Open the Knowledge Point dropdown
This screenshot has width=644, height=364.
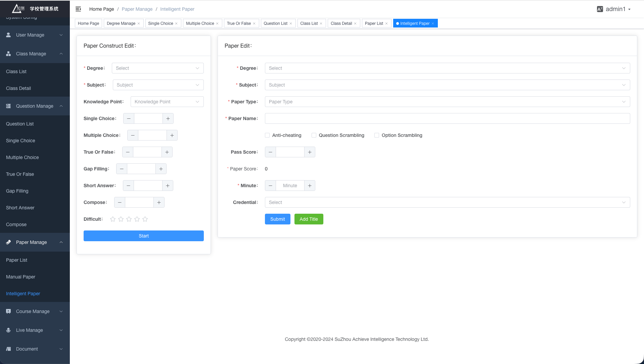pos(167,102)
